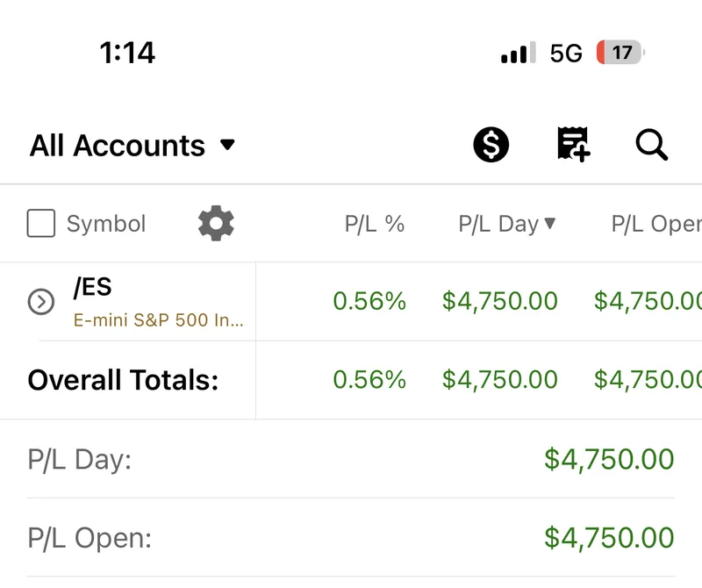702x588 pixels.
Task: Tap the /ES $4,750.00 P/L Day value
Action: coord(499,301)
